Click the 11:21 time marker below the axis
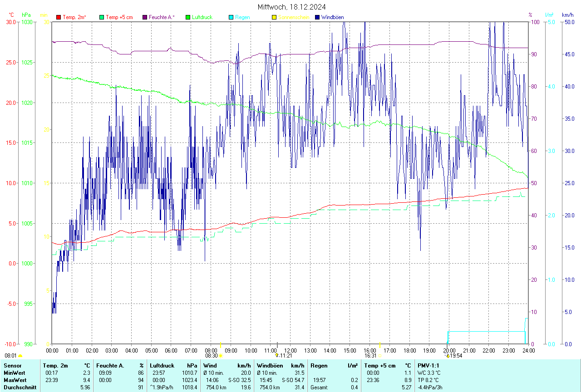581x392 pixels. pos(286,356)
